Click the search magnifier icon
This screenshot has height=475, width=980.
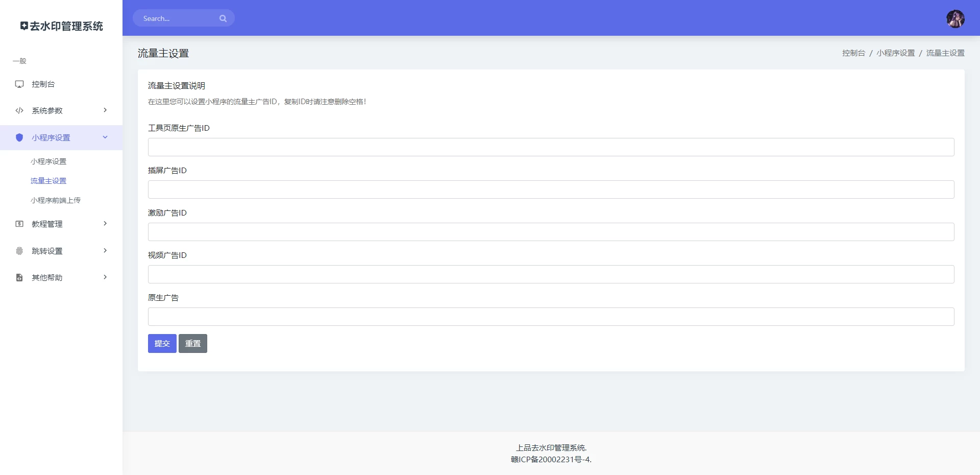[223, 18]
